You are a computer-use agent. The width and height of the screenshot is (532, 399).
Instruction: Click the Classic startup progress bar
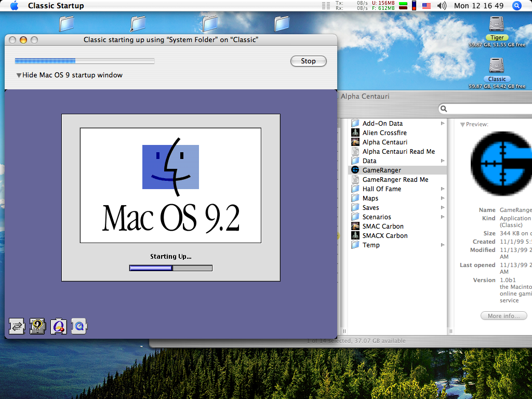(x=85, y=61)
